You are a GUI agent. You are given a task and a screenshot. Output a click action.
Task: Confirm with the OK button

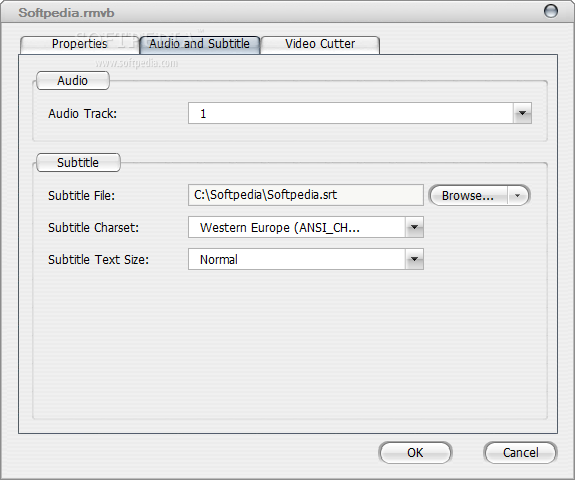415,452
